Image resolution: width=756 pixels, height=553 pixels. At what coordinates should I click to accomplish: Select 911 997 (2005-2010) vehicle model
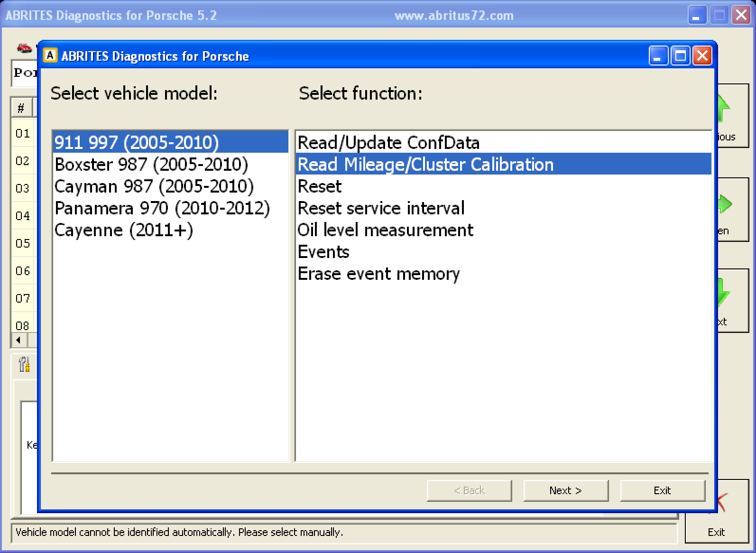[x=170, y=142]
